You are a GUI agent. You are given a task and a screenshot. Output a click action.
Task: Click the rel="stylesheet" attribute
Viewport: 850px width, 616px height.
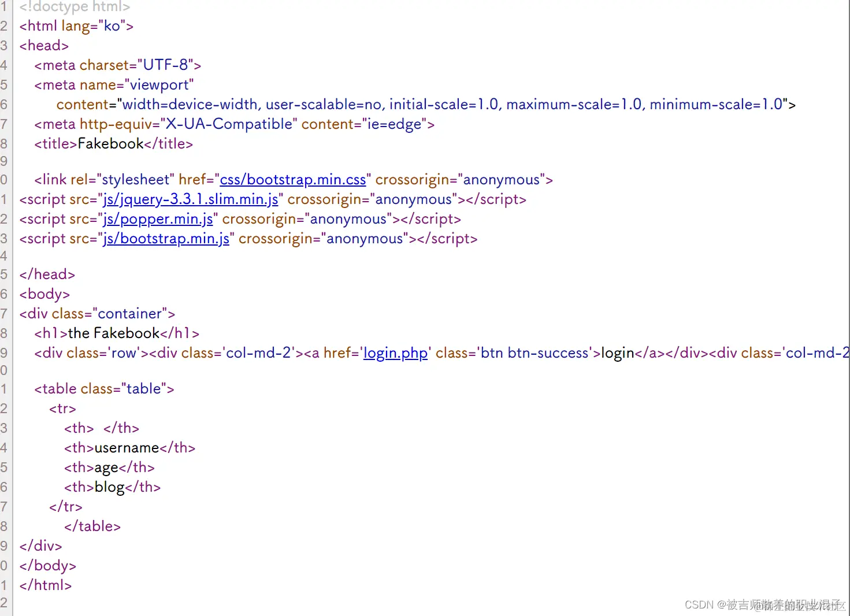point(123,180)
